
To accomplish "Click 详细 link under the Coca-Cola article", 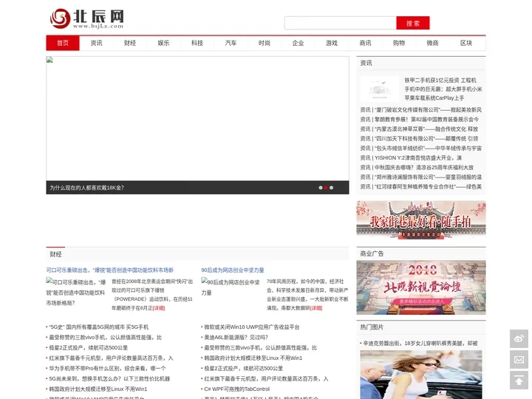I will click(x=159, y=308).
